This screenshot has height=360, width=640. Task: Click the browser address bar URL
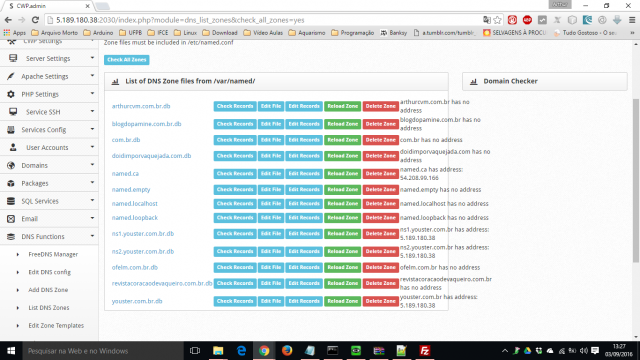point(180,20)
